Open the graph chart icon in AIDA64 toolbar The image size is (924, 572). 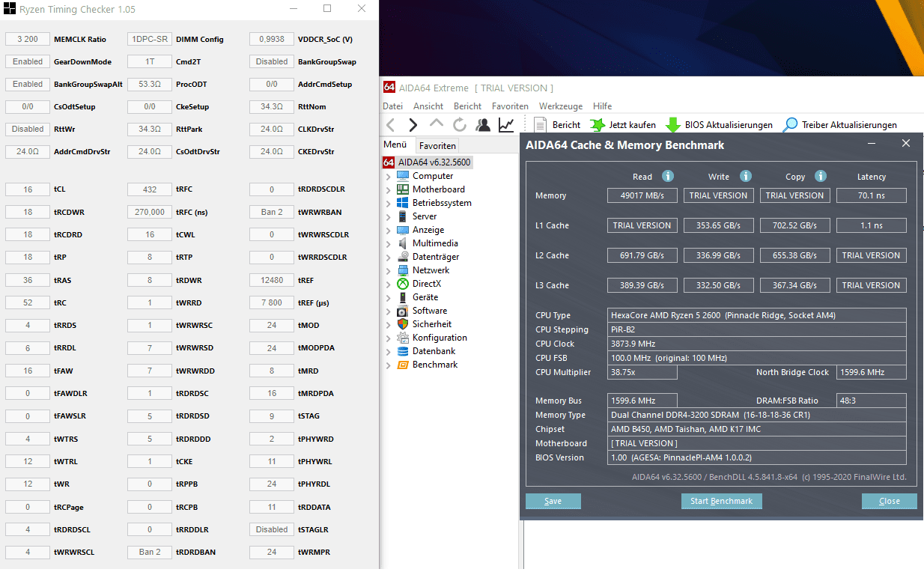tap(507, 124)
